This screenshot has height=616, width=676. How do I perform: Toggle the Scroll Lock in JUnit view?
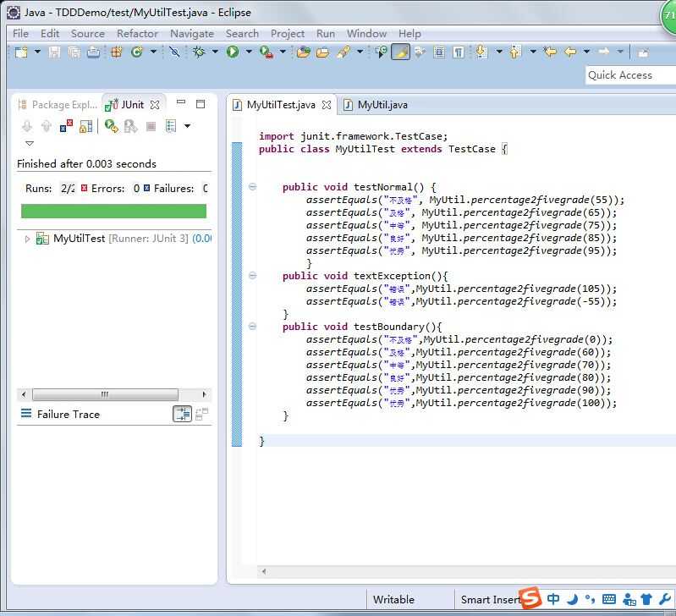pos(85,126)
